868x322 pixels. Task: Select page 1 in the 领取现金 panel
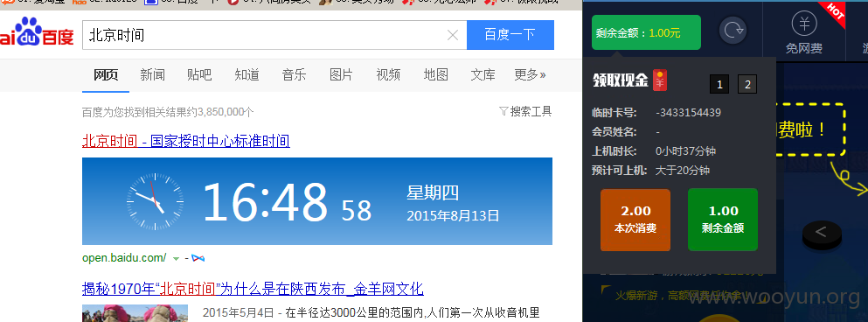[719, 84]
